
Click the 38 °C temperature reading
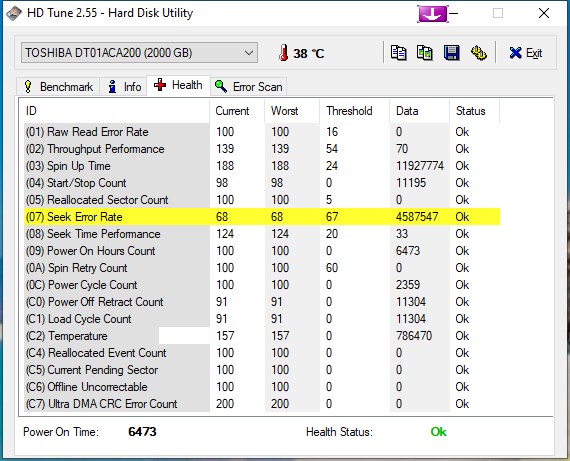click(308, 54)
